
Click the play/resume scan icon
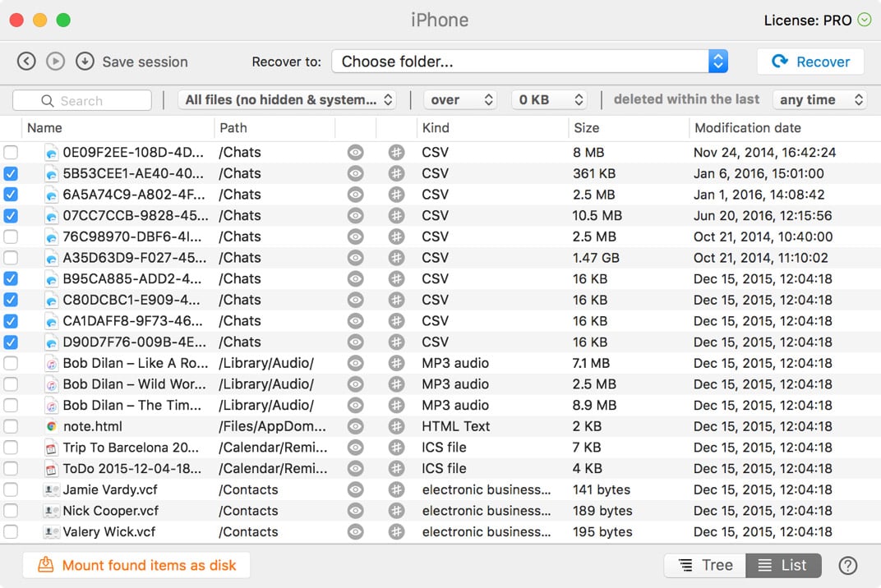click(x=55, y=61)
